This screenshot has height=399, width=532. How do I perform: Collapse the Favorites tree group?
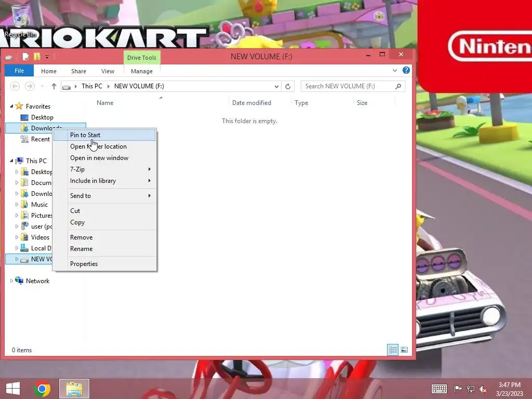tap(11, 106)
